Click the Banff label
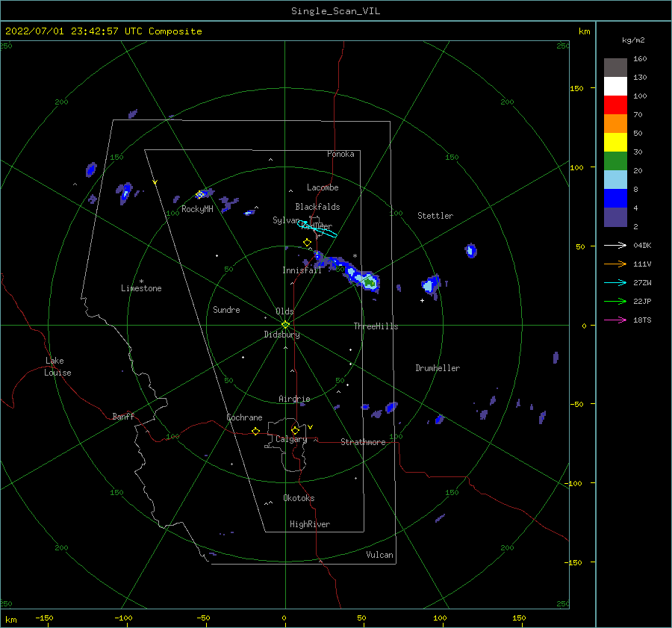 pyautogui.click(x=123, y=416)
